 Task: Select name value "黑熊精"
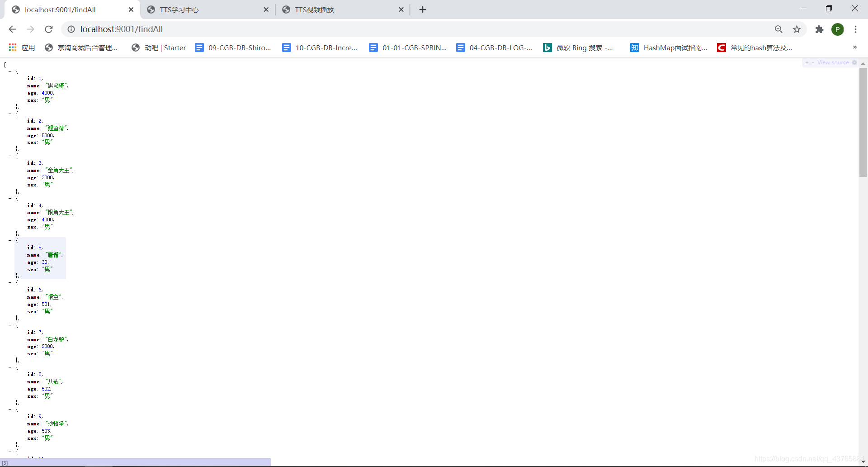56,86
